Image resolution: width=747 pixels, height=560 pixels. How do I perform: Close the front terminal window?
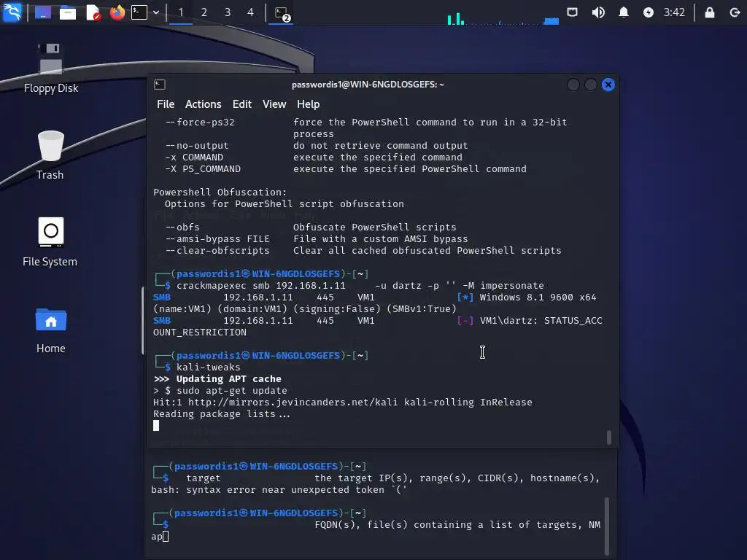pos(608,85)
